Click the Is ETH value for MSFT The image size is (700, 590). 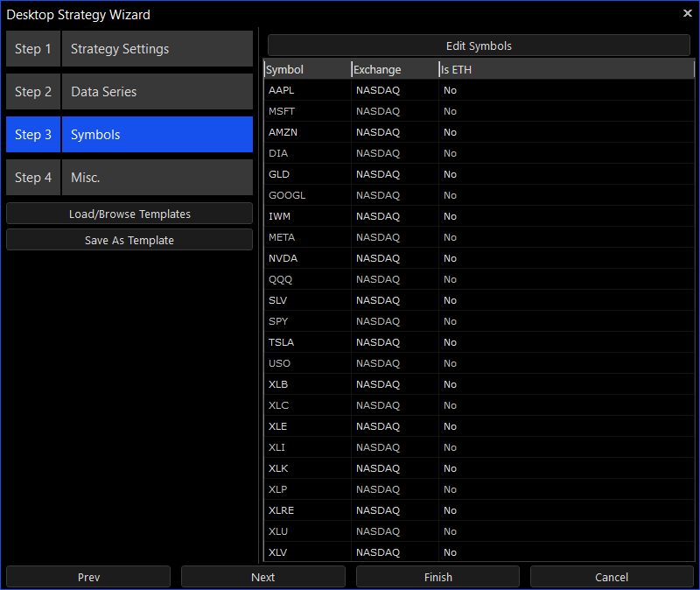click(566, 111)
